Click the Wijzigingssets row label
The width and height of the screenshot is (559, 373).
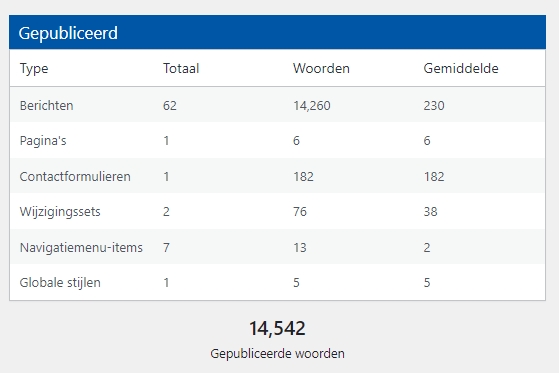point(60,212)
